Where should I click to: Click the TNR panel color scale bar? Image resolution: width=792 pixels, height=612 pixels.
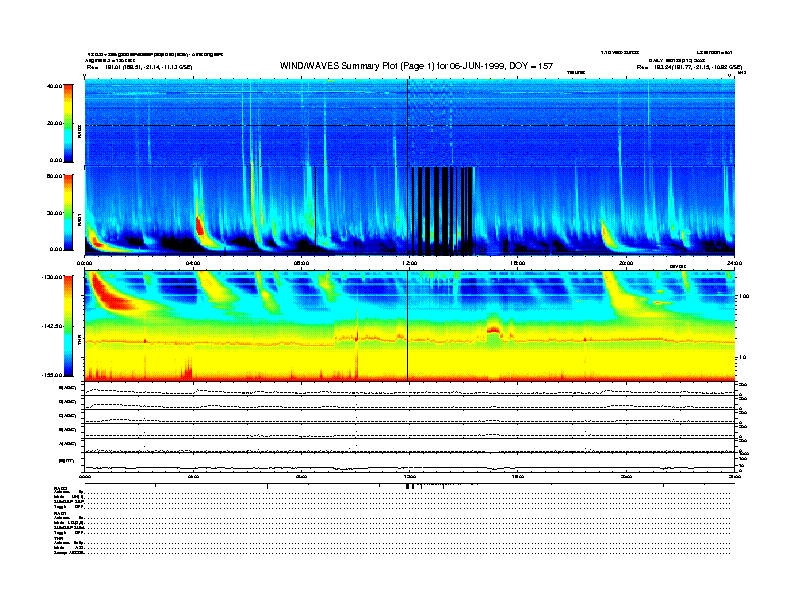point(68,326)
